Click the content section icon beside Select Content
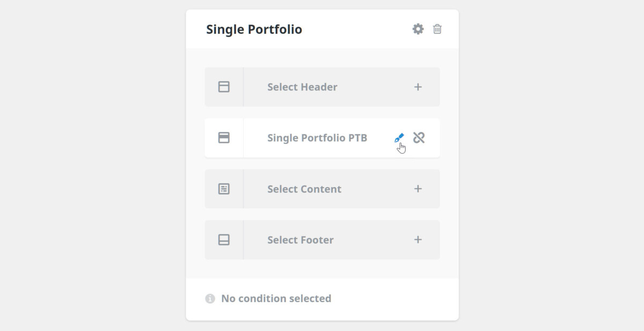 click(x=224, y=189)
